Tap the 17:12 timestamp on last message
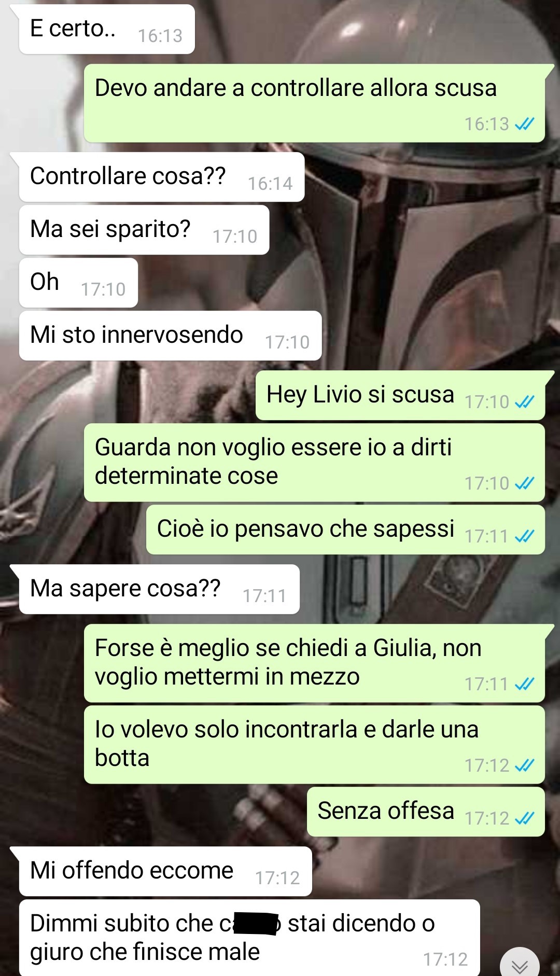 pyautogui.click(x=445, y=959)
